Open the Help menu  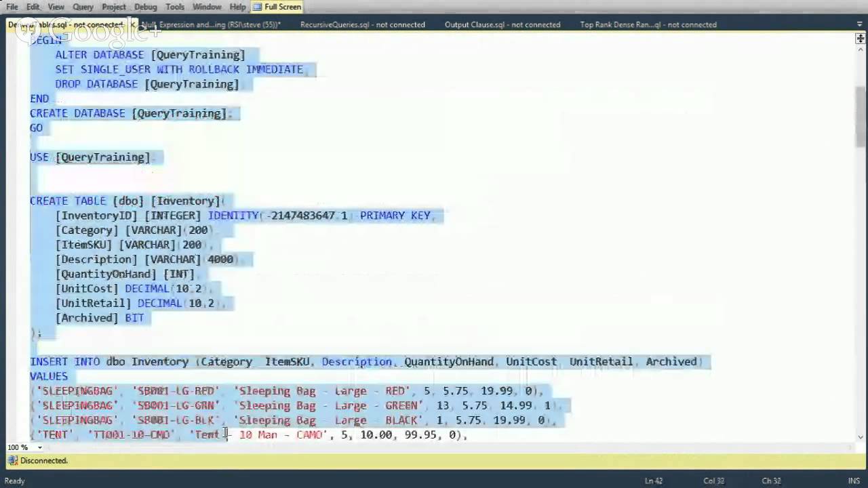click(x=237, y=7)
